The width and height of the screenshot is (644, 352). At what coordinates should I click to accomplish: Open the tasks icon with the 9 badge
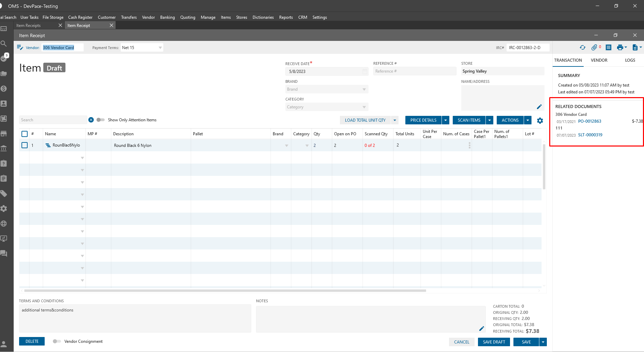click(4, 58)
